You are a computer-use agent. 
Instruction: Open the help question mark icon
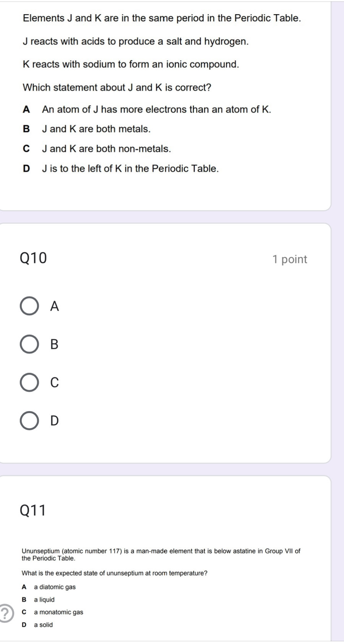click(5, 613)
